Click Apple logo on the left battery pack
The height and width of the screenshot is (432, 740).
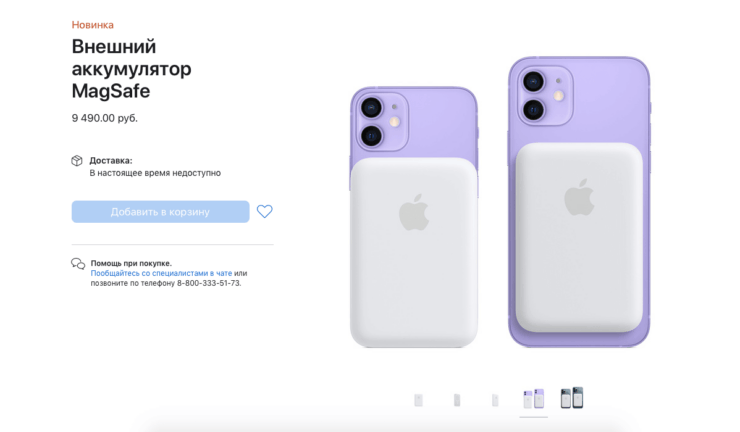(x=414, y=212)
